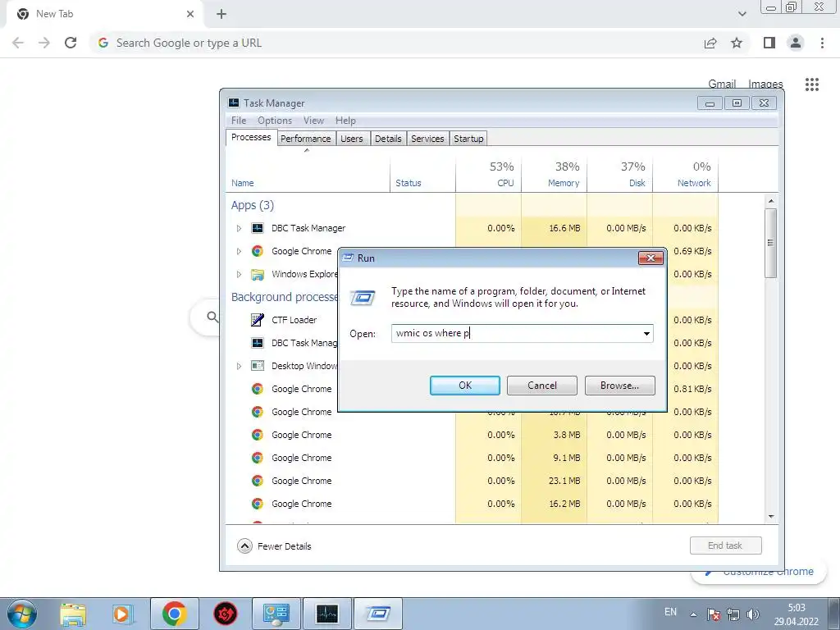This screenshot has width=840, height=630.
Task: Click Chrome back arrow icon
Action: (x=18, y=43)
